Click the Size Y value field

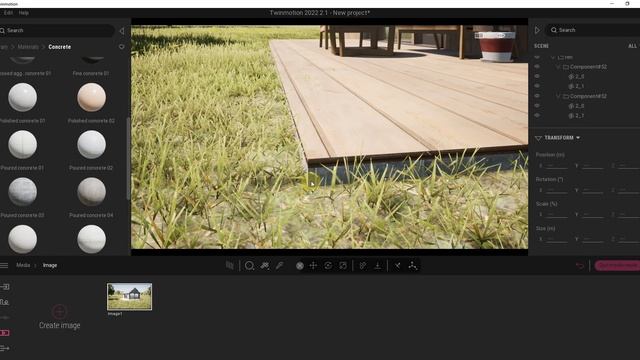593,239
